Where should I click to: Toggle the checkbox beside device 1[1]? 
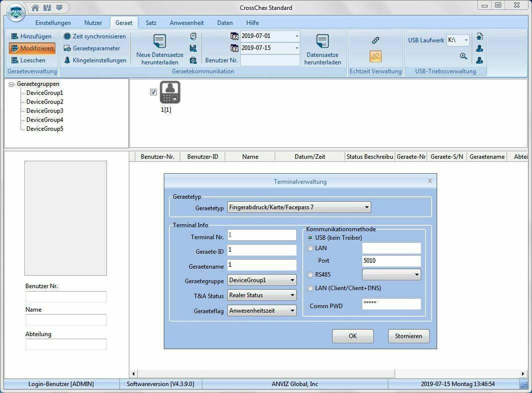pyautogui.click(x=153, y=92)
